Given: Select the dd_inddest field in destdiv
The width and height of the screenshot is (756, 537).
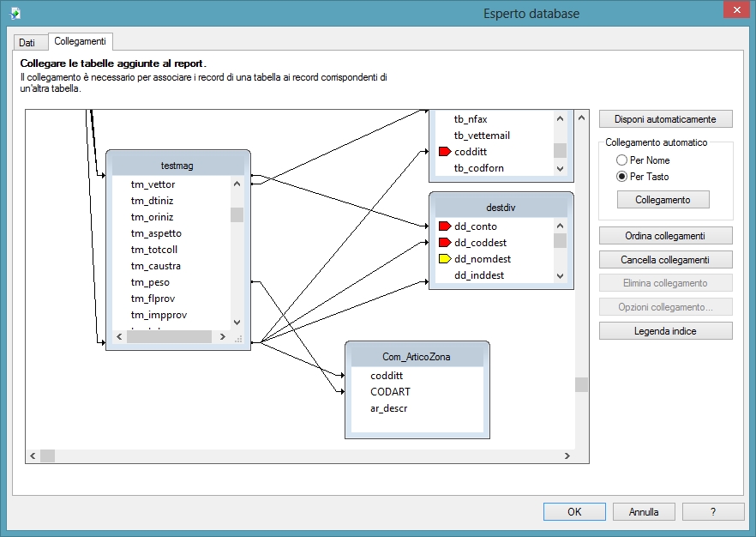Looking at the screenshot, I should coord(479,275).
